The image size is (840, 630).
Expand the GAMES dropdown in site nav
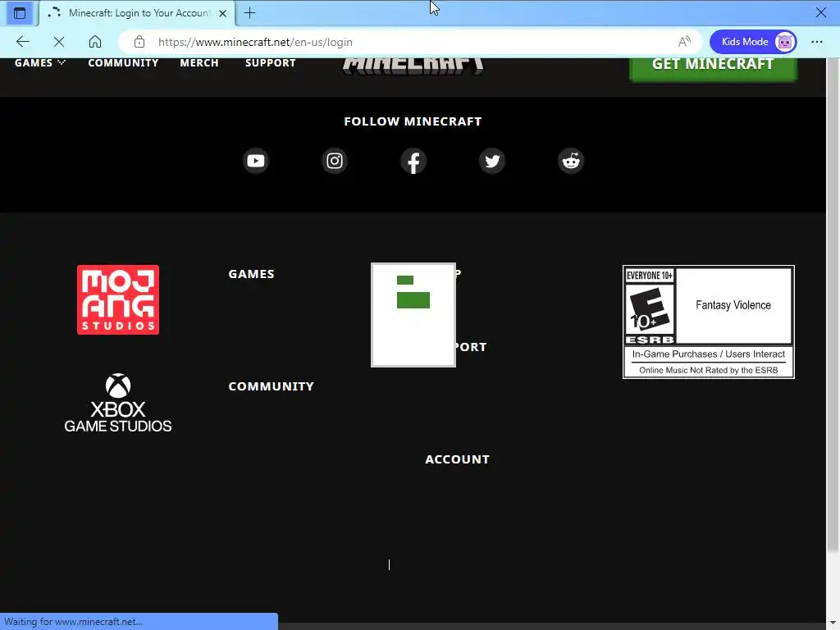point(40,62)
